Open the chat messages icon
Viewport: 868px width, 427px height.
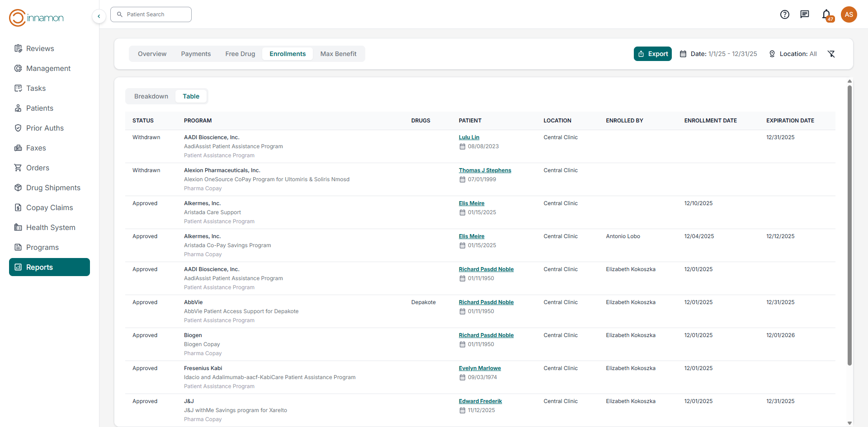(804, 14)
